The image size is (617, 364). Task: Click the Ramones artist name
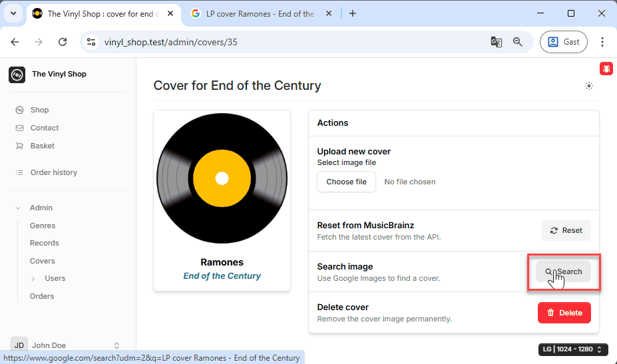tap(222, 262)
